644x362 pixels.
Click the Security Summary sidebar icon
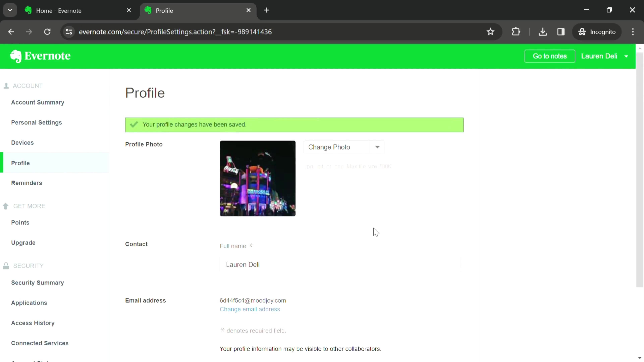[38, 282]
